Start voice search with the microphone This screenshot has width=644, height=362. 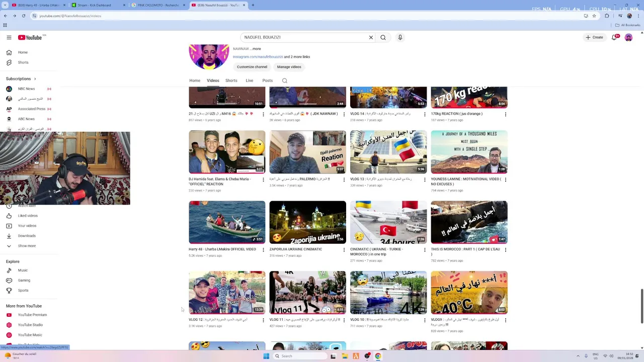pyautogui.click(x=400, y=37)
